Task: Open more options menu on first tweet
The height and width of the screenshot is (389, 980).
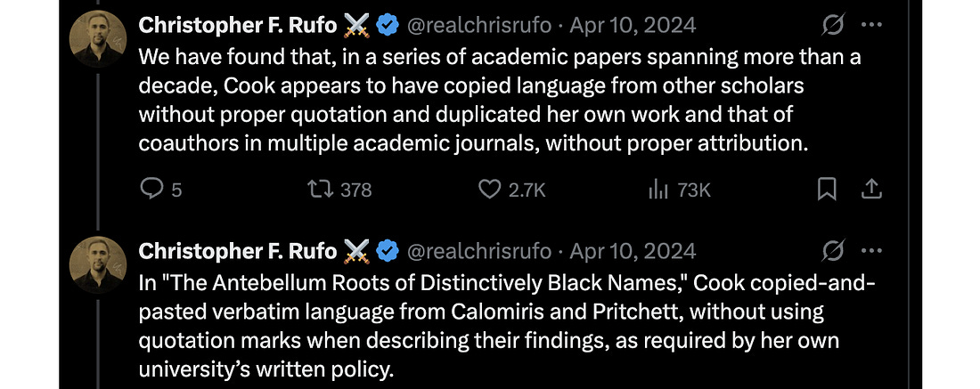Action: click(872, 26)
